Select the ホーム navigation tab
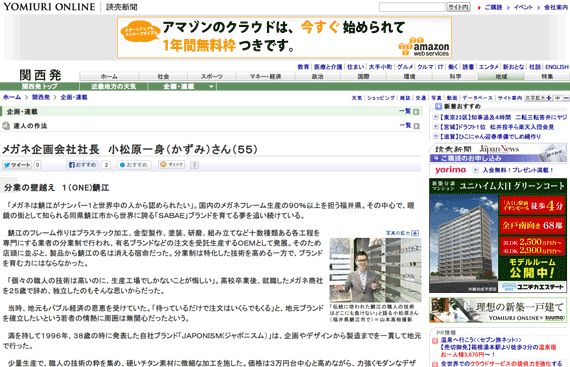 pos(109,76)
